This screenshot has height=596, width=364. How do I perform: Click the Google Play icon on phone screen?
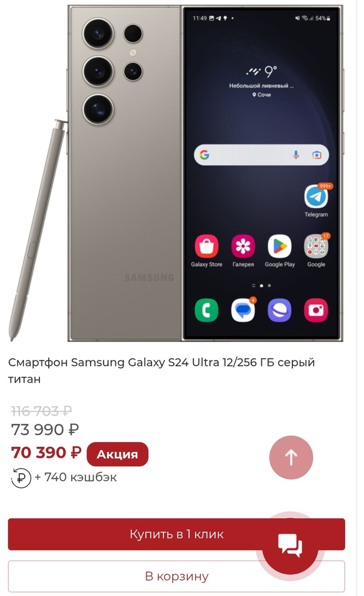(x=279, y=246)
